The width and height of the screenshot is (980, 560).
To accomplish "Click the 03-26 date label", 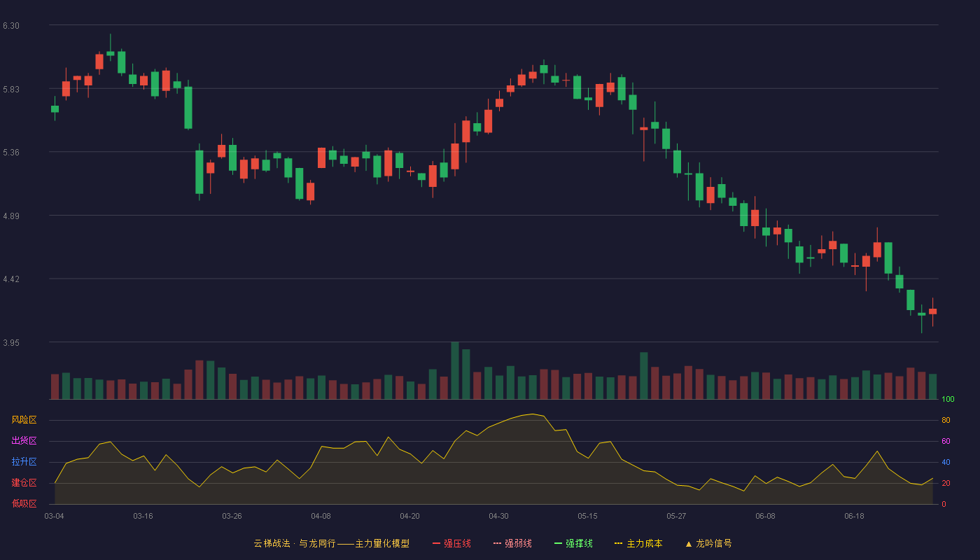I will [x=232, y=516].
